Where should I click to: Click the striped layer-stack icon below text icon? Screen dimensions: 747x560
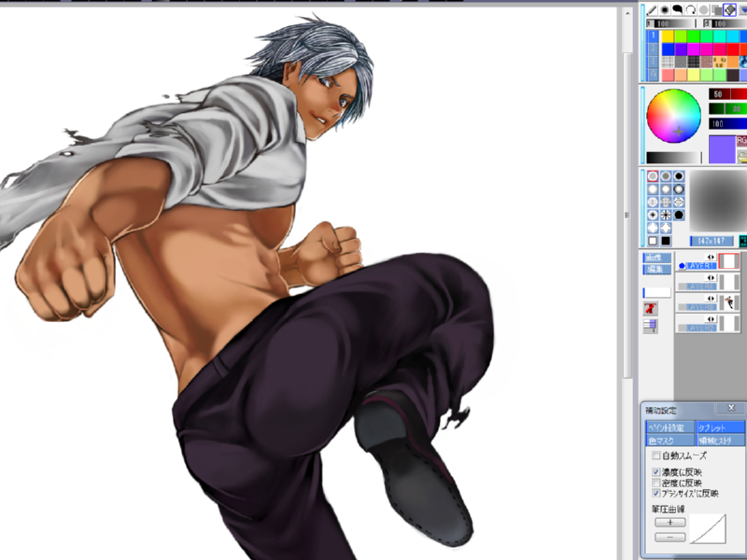pos(651,326)
